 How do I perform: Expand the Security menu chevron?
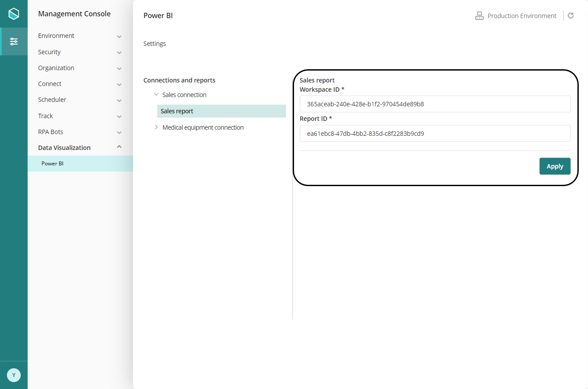(x=119, y=52)
